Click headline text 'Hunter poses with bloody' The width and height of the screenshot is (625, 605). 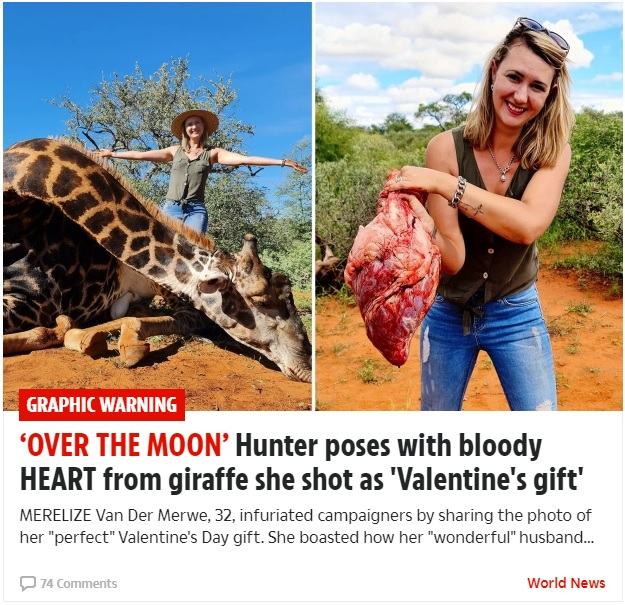pyautogui.click(x=389, y=446)
